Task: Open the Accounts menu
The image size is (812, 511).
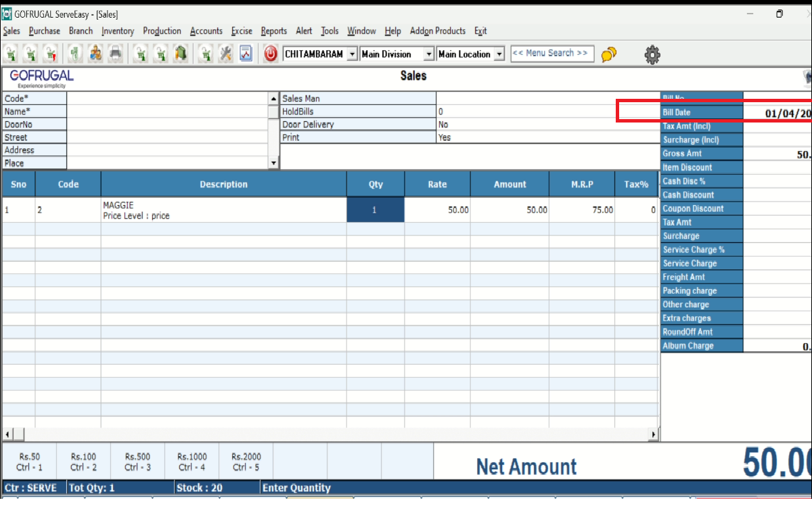Action: (206, 31)
